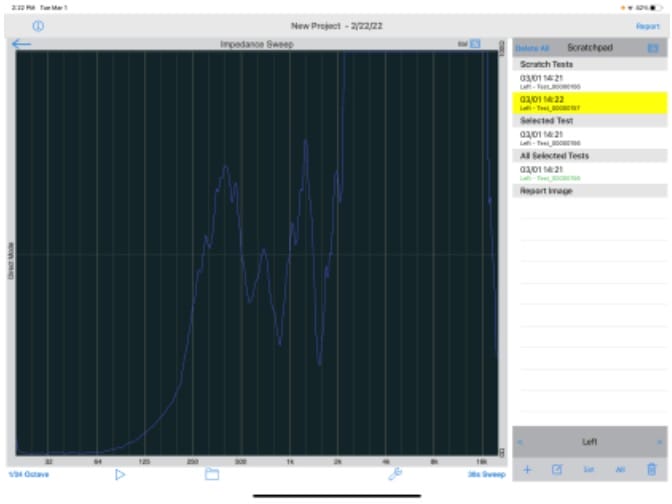Open the 36s Sweep duration selector

(x=485, y=474)
